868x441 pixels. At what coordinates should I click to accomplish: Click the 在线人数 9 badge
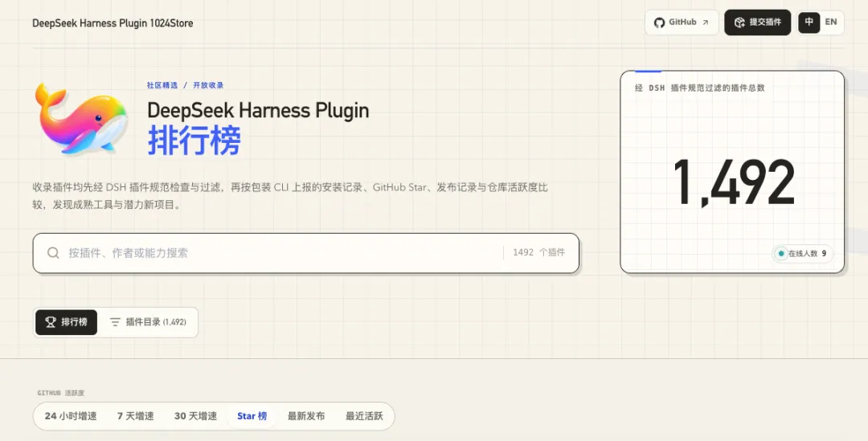[x=802, y=253]
